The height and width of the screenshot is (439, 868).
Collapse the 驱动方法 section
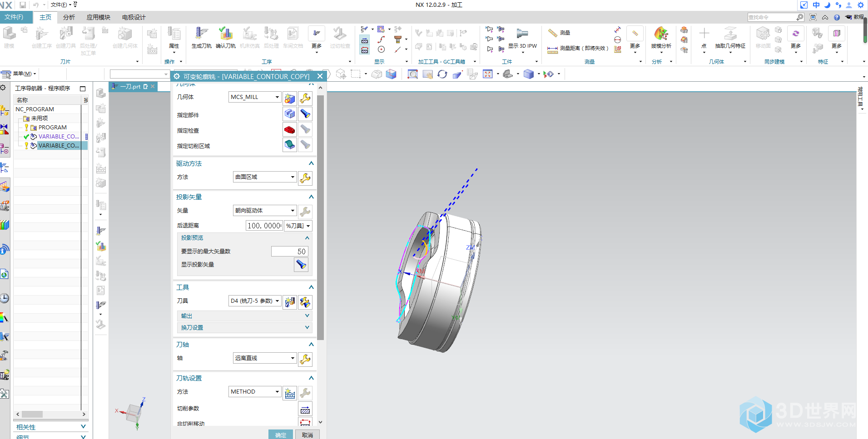pos(311,163)
